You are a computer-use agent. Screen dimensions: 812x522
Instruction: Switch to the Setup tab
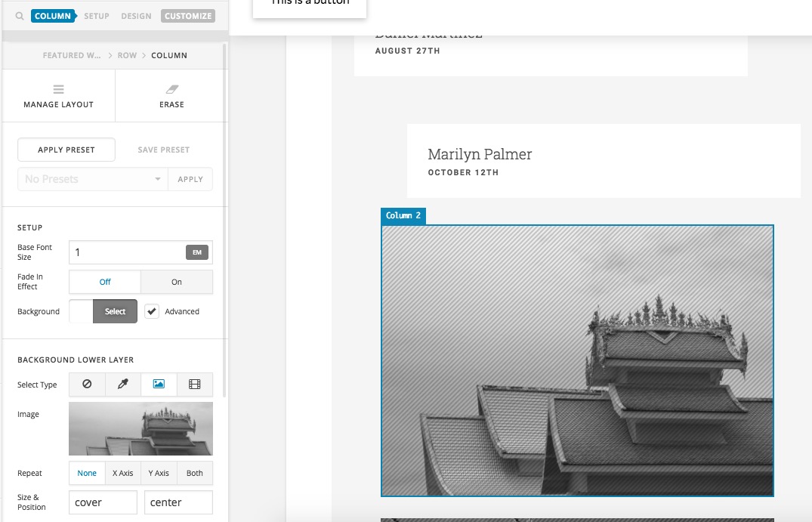pos(97,16)
